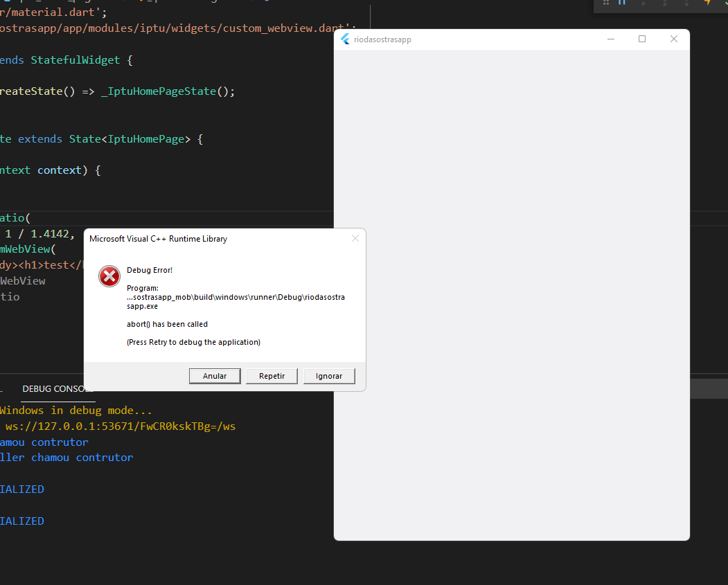Minimize the riodasostrasapp window
Screen dimensions: 728x585
[x=610, y=39]
